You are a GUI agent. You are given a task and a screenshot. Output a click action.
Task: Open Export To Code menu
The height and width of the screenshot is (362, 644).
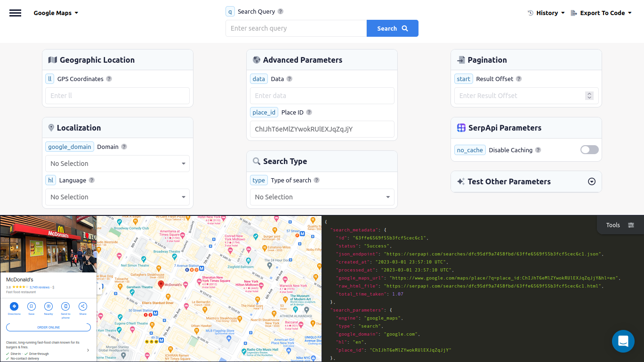pos(601,13)
